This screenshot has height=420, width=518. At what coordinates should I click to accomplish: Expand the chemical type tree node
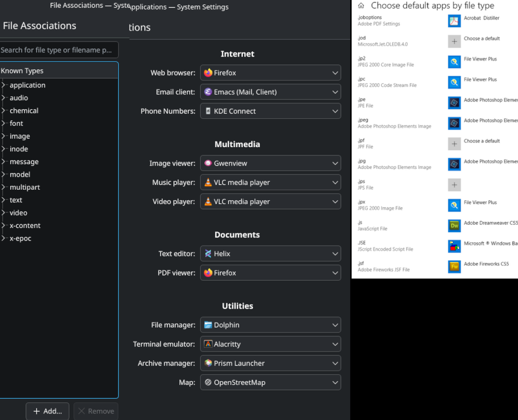(3, 111)
